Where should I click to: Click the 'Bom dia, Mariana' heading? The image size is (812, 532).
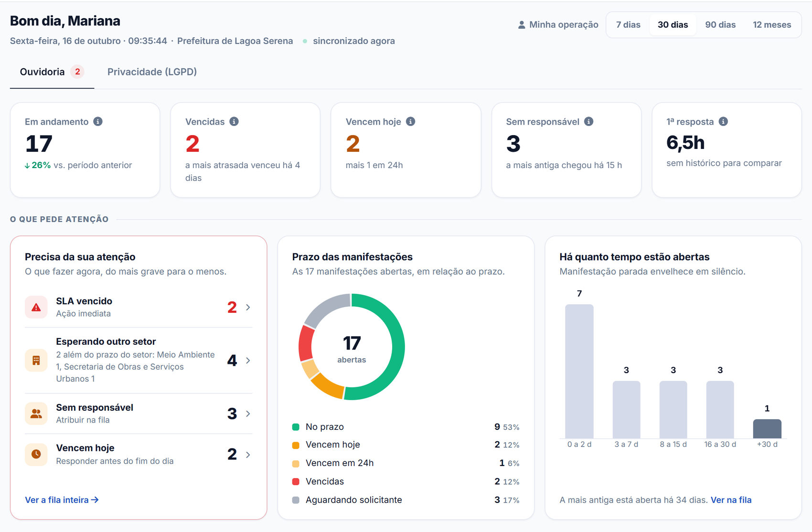pos(65,21)
